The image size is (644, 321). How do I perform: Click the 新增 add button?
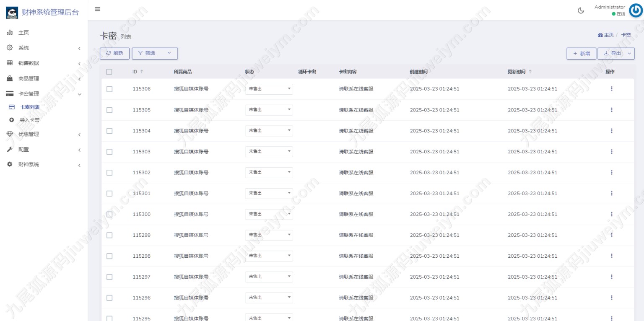[x=581, y=54]
